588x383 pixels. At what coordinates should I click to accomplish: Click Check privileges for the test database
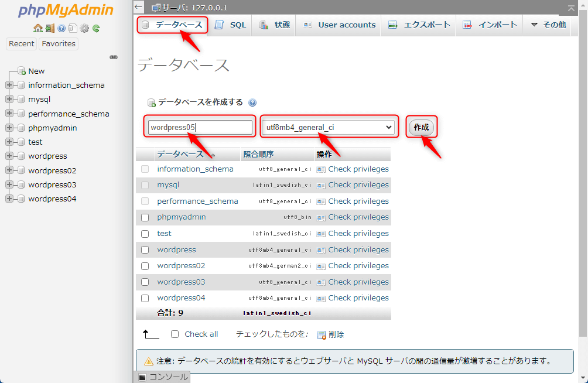click(358, 234)
